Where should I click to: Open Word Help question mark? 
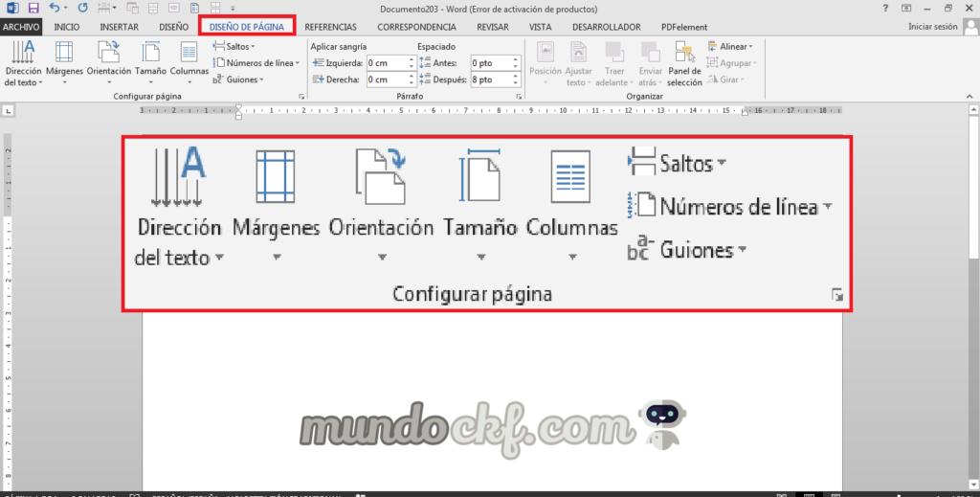885,8
